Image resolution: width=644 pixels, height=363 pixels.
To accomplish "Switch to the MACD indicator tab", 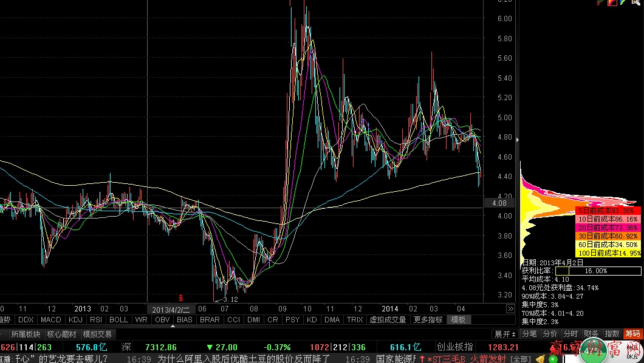I will pyautogui.click(x=51, y=319).
